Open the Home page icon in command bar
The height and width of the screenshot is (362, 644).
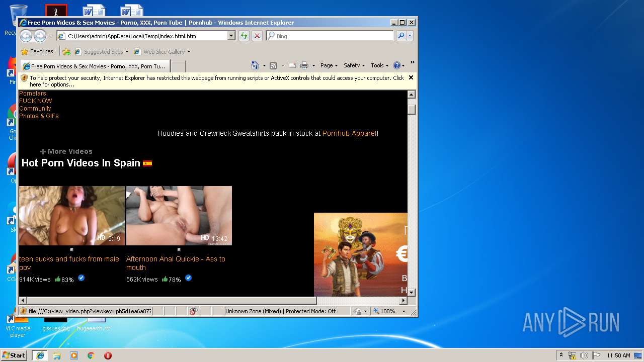click(255, 65)
